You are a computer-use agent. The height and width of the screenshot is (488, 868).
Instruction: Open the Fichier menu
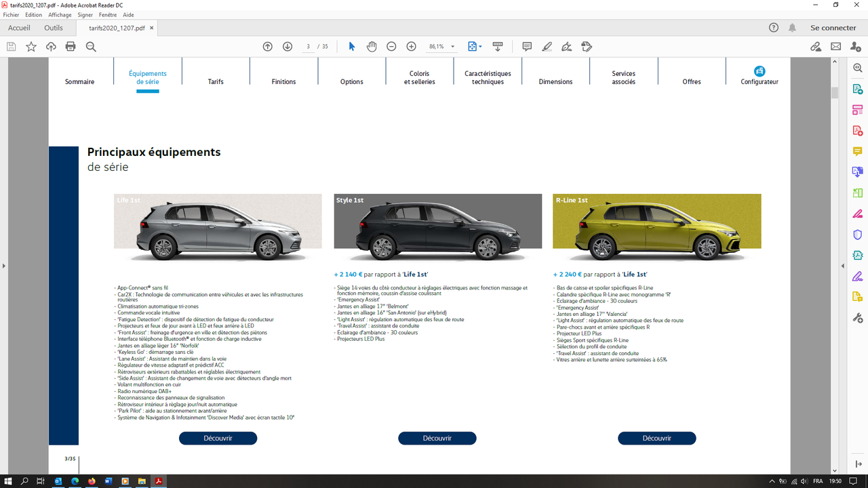[x=12, y=14]
